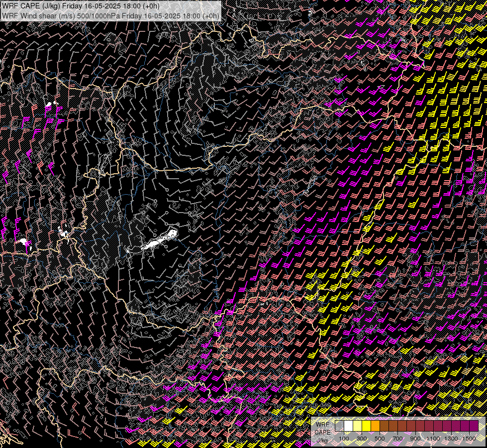The image size is (487, 448).
Task: Click the legend value 1100
Action: coord(433,439)
